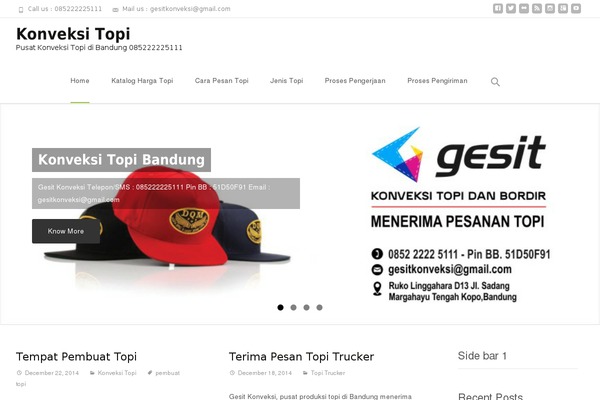Image resolution: width=600 pixels, height=400 pixels.
Task: Click the Flickr social icon
Action: (x=524, y=8)
